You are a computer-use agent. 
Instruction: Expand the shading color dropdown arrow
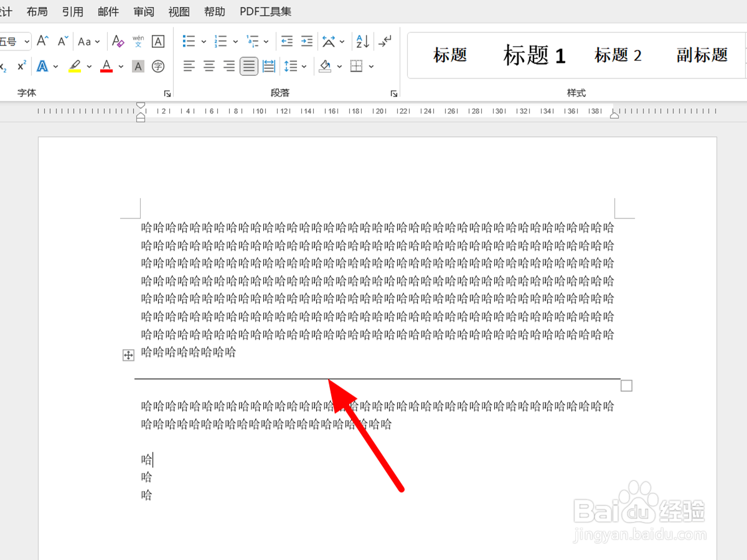339,67
